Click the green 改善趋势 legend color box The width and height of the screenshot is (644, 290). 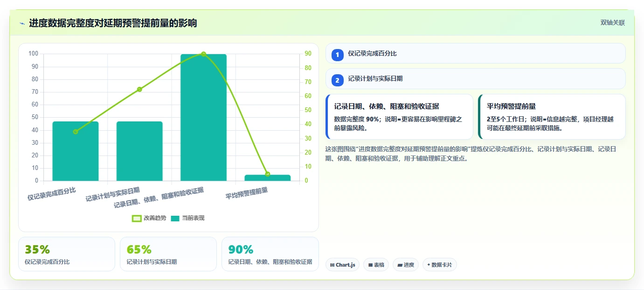pyautogui.click(x=137, y=218)
